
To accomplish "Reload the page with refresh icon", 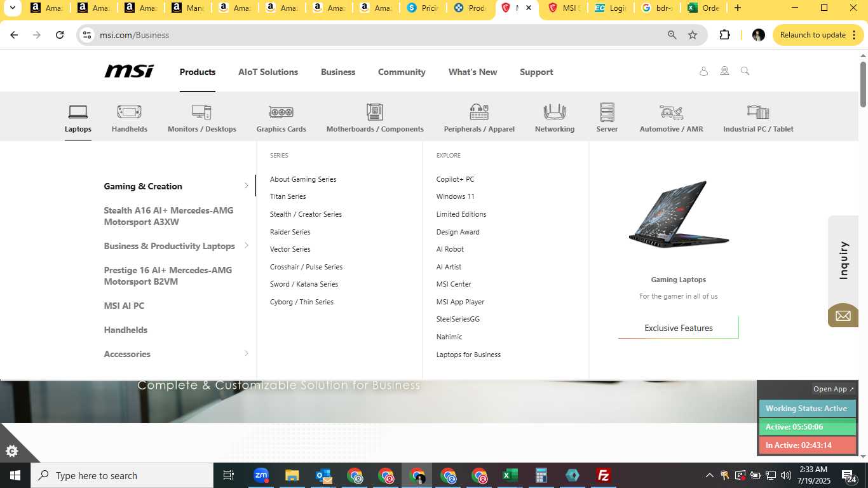I will [60, 35].
